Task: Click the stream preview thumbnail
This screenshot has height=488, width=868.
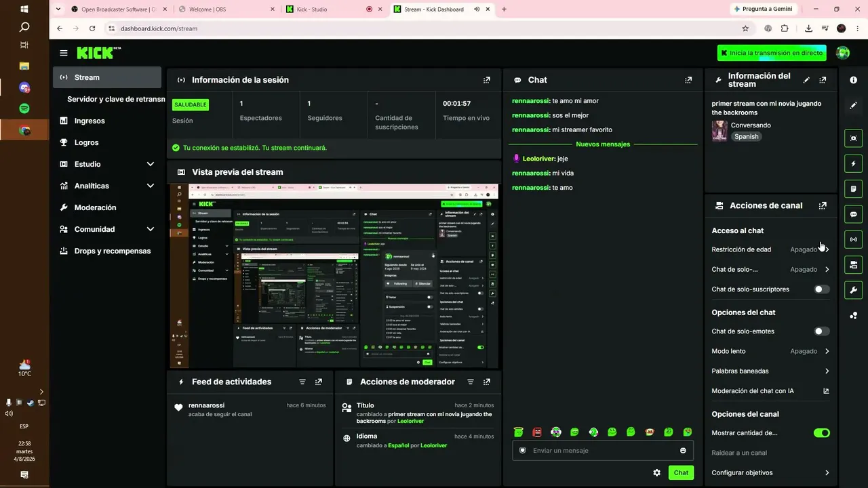Action: point(334,276)
